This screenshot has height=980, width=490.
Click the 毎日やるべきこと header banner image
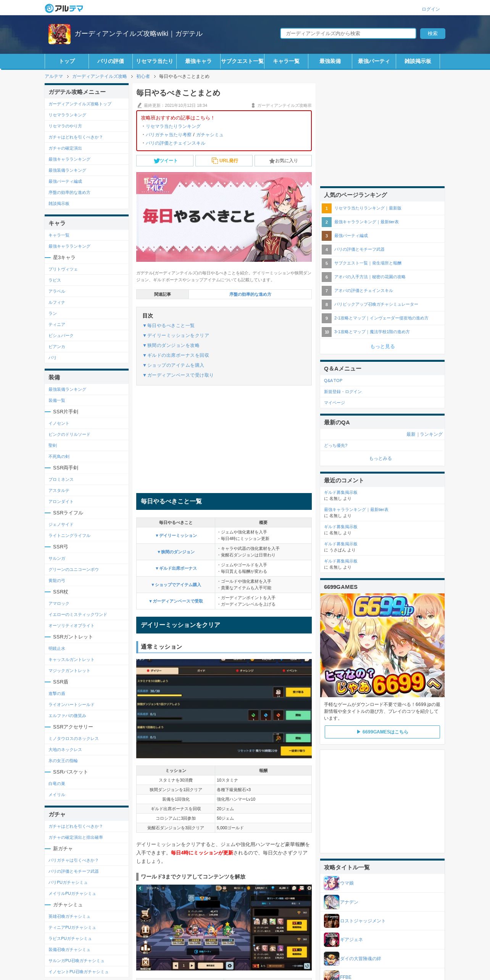tap(224, 217)
